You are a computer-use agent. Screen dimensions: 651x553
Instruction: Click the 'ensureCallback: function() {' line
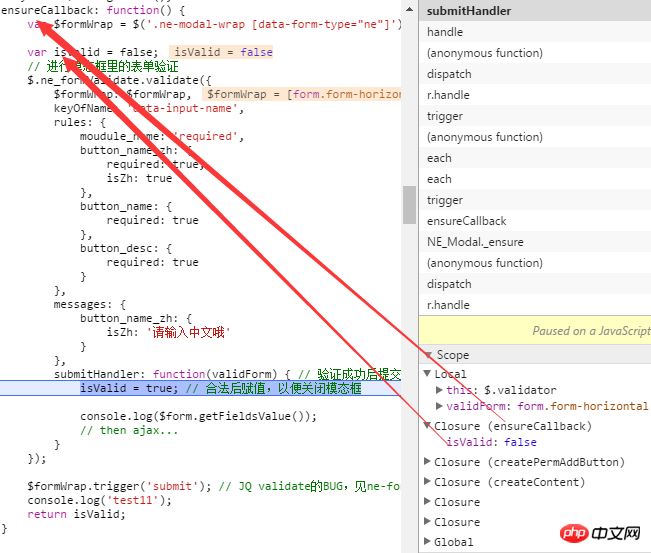coord(93,10)
